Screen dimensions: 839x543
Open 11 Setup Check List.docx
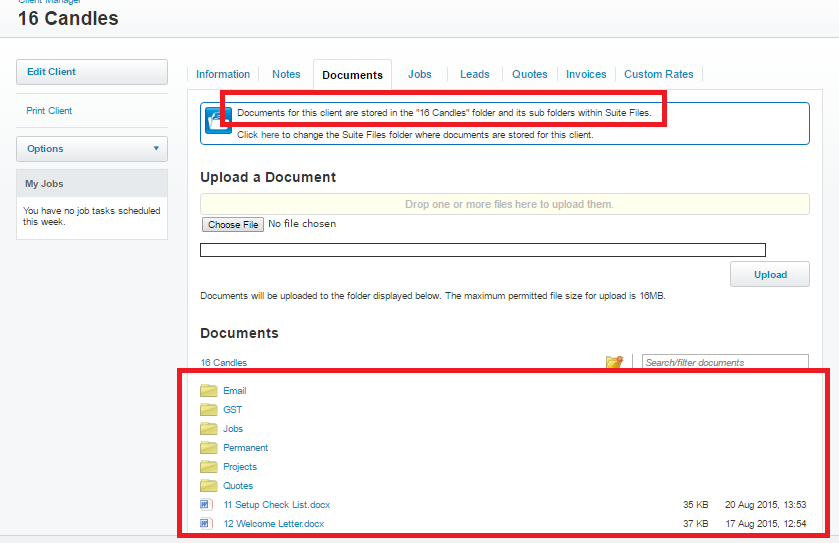coord(277,505)
